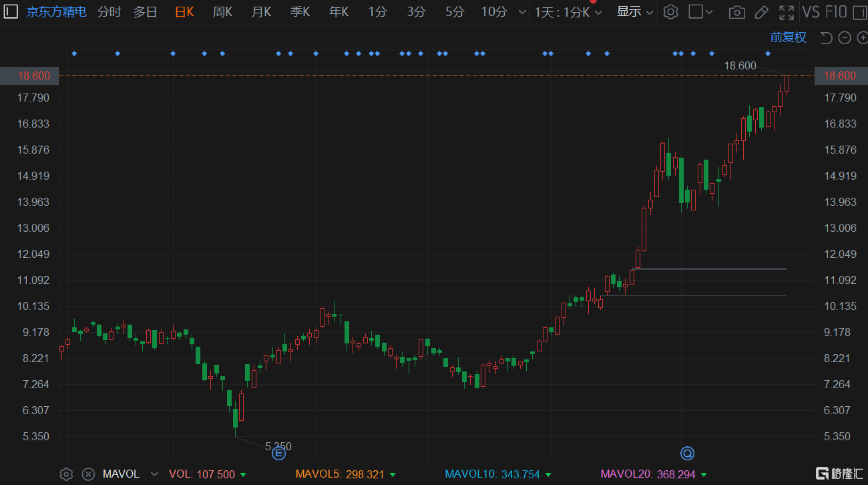Select the 季K quarterly candlestick tab
The width and height of the screenshot is (868, 485).
click(300, 12)
